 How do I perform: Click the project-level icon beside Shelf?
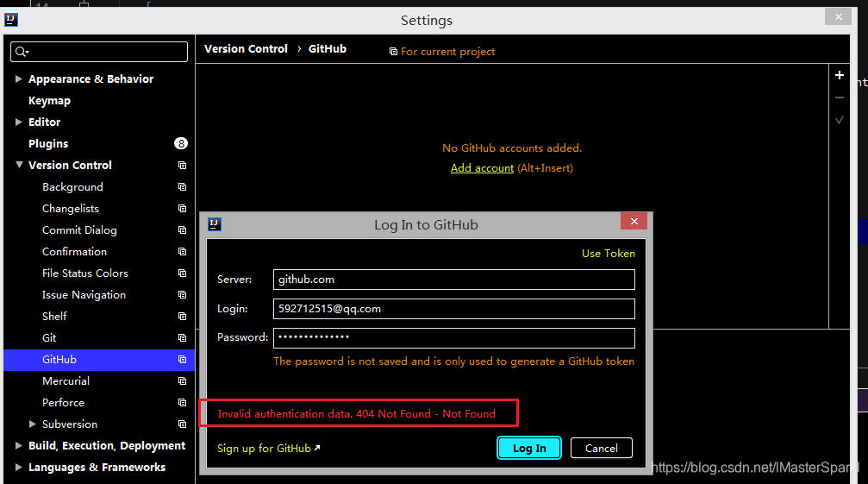pyautogui.click(x=182, y=317)
